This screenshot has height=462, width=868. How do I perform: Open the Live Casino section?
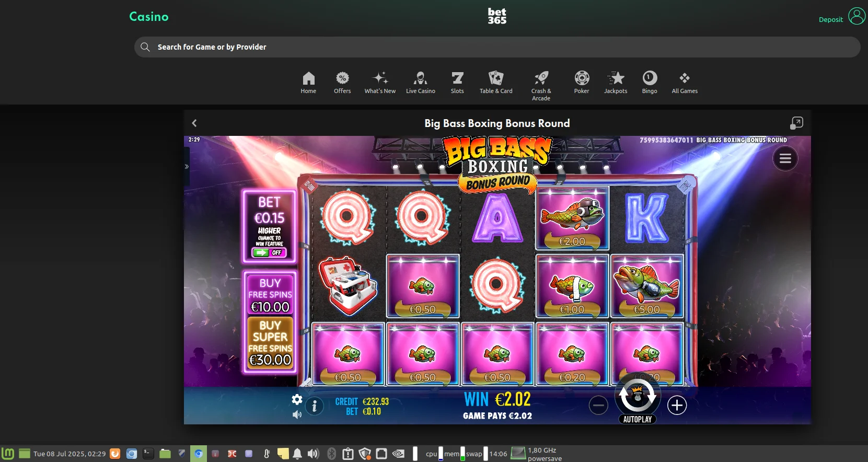pyautogui.click(x=421, y=83)
